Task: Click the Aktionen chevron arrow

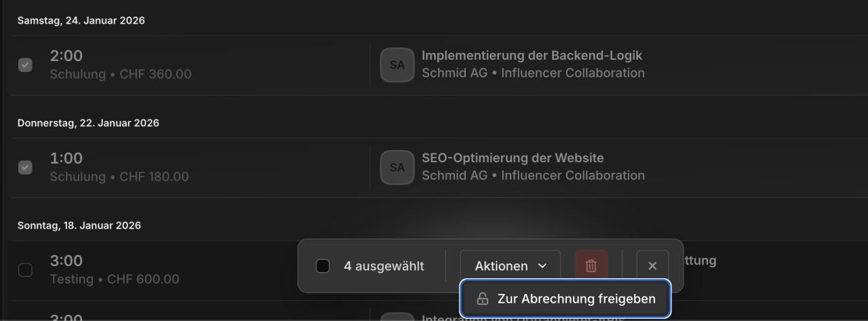Action: 542,266
